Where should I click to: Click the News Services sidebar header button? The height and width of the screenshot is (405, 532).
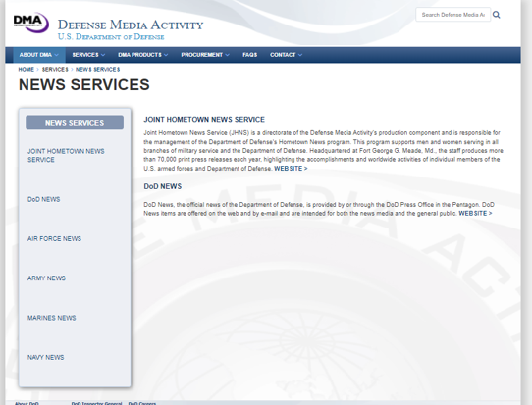pyautogui.click(x=75, y=123)
